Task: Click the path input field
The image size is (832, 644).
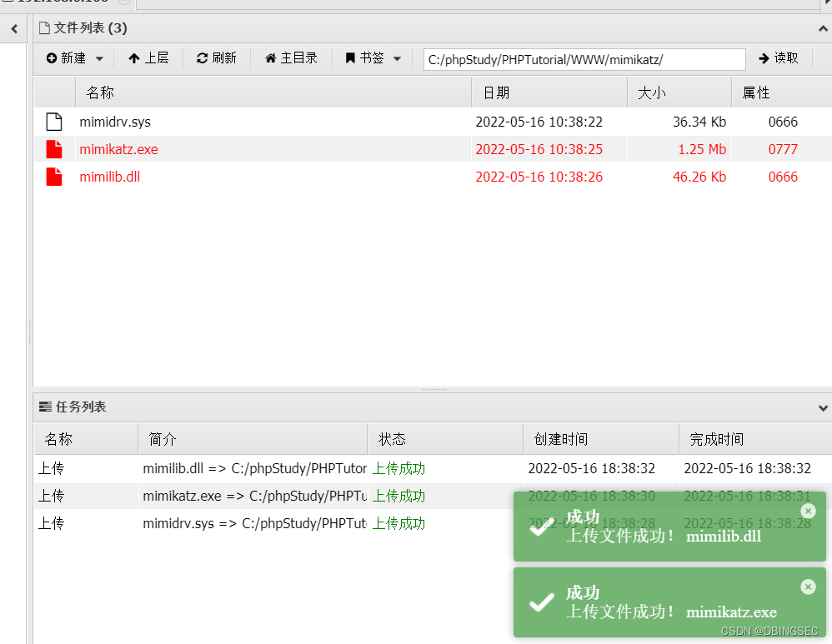Action: [584, 59]
